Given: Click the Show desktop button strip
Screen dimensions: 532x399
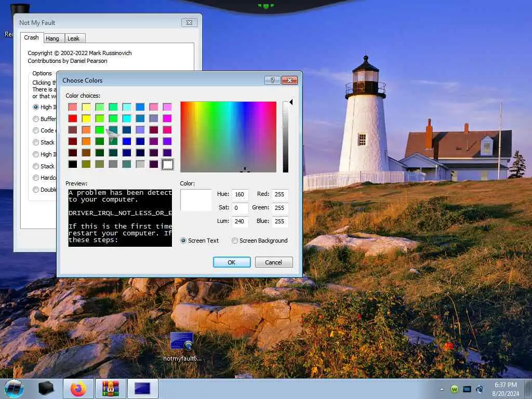Looking at the screenshot, I should pyautogui.click(x=529, y=389).
